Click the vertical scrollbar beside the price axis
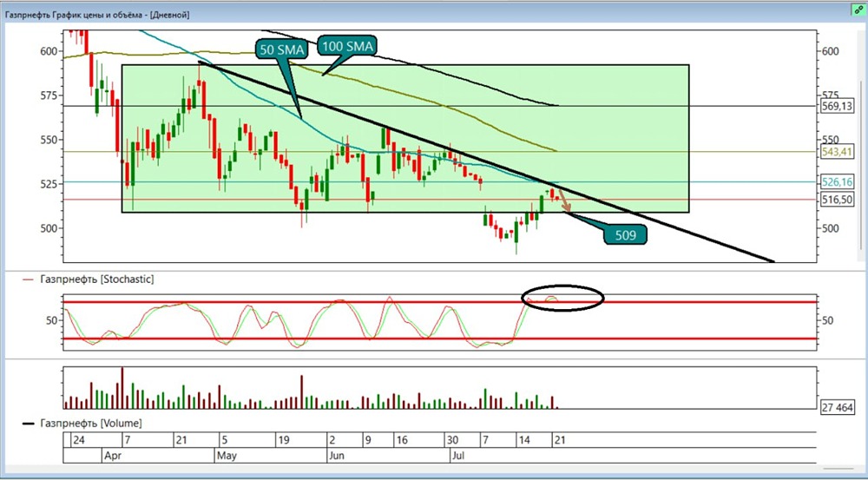 click(859, 166)
